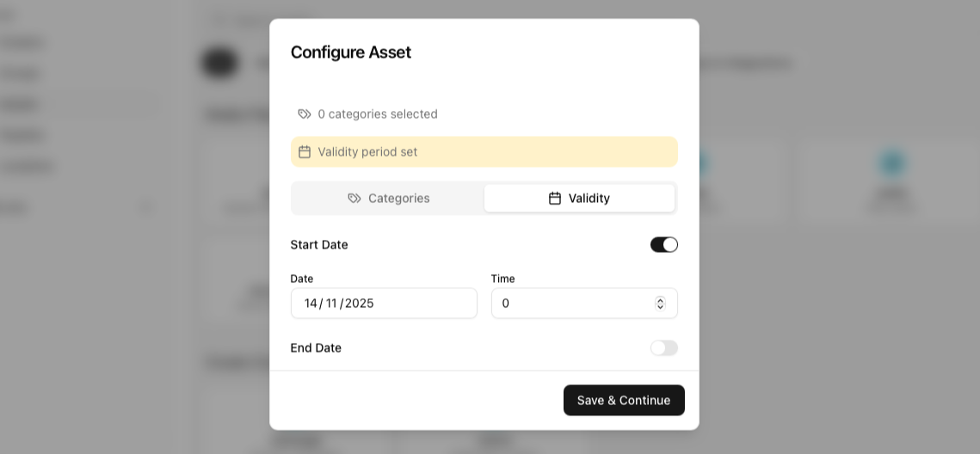
Task: Click the End Date label
Action: (x=316, y=348)
